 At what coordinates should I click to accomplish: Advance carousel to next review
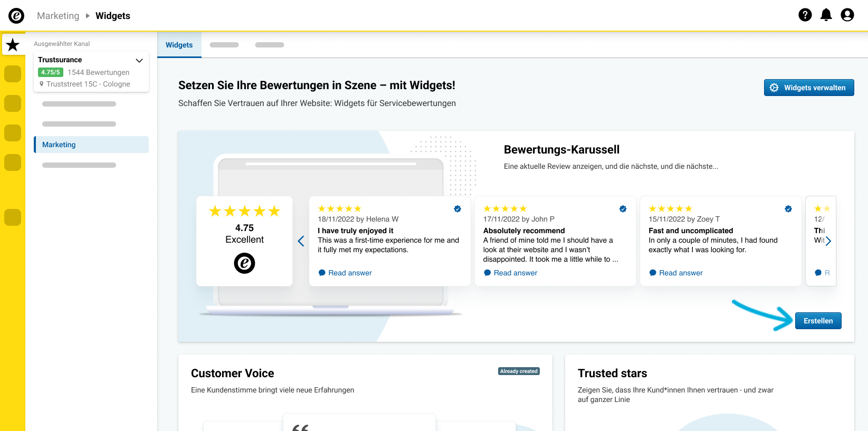coord(828,241)
